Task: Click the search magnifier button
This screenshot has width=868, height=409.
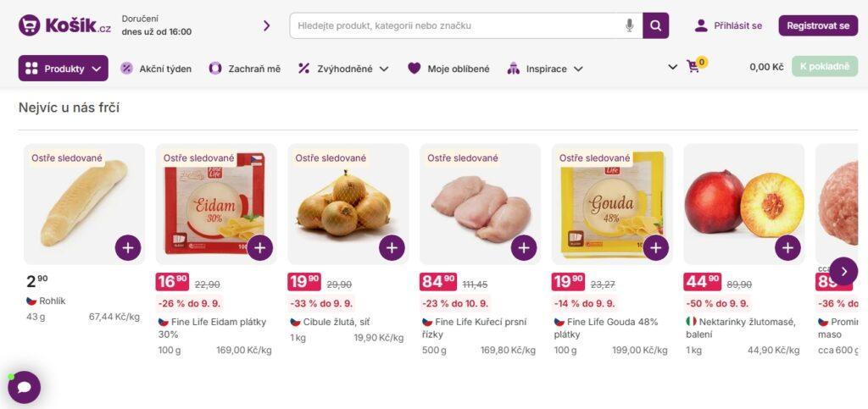Action: pyautogui.click(x=655, y=25)
